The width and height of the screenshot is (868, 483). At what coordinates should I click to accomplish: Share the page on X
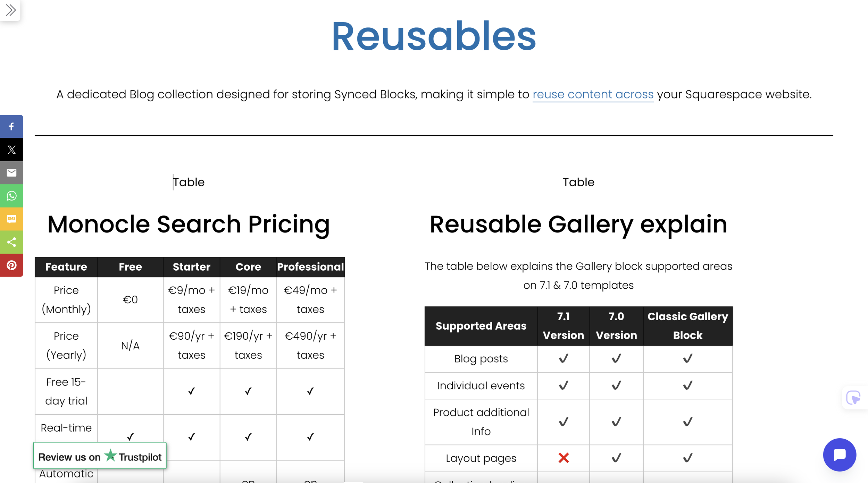[x=11, y=150]
